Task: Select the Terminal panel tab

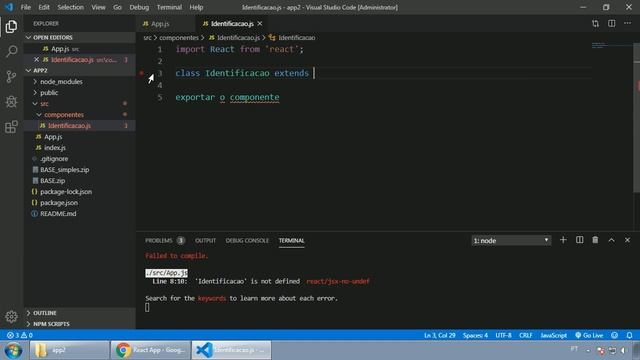Action: point(291,240)
